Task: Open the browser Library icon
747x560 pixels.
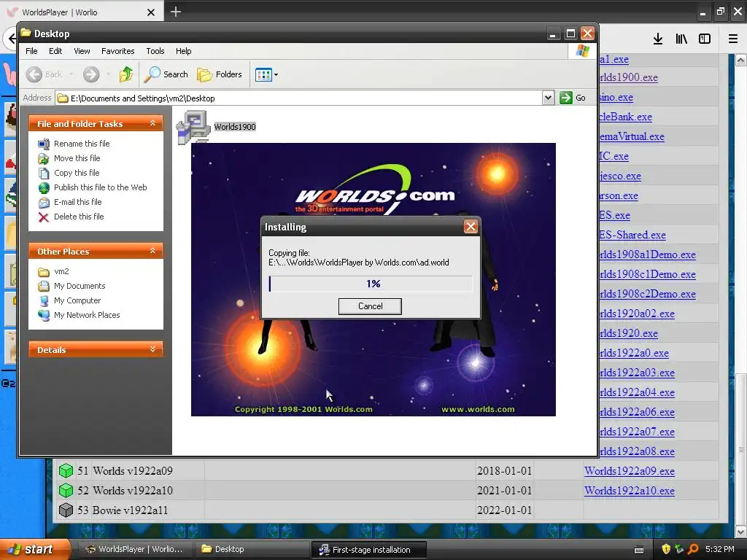Action: pyautogui.click(x=681, y=39)
